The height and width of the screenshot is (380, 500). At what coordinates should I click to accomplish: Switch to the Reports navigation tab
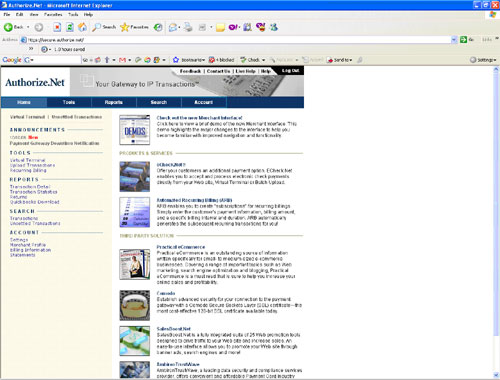click(114, 102)
